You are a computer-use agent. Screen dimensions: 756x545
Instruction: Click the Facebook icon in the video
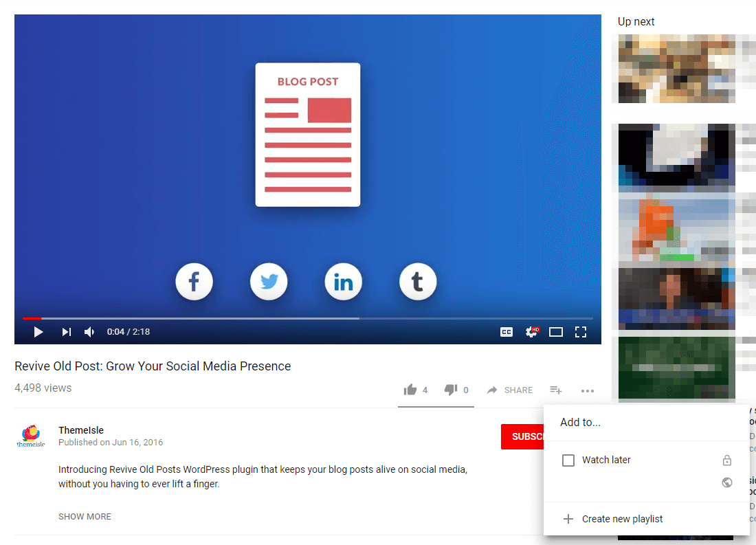pos(194,282)
